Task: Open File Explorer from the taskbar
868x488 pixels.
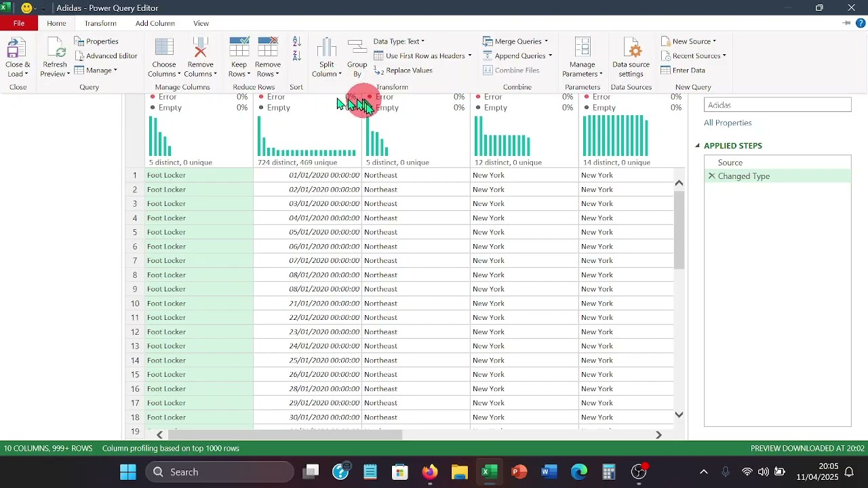Action: [460, 472]
